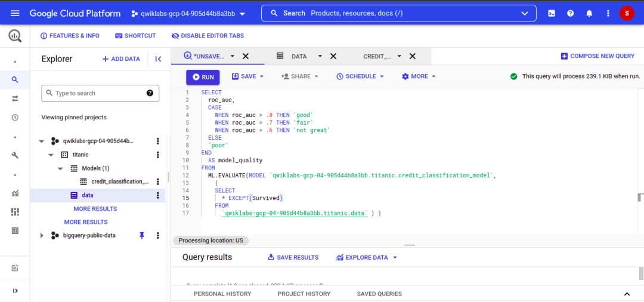The image size is (644, 302).
Task: Activate Cloud Shell from top bar
Action: coord(552,13)
